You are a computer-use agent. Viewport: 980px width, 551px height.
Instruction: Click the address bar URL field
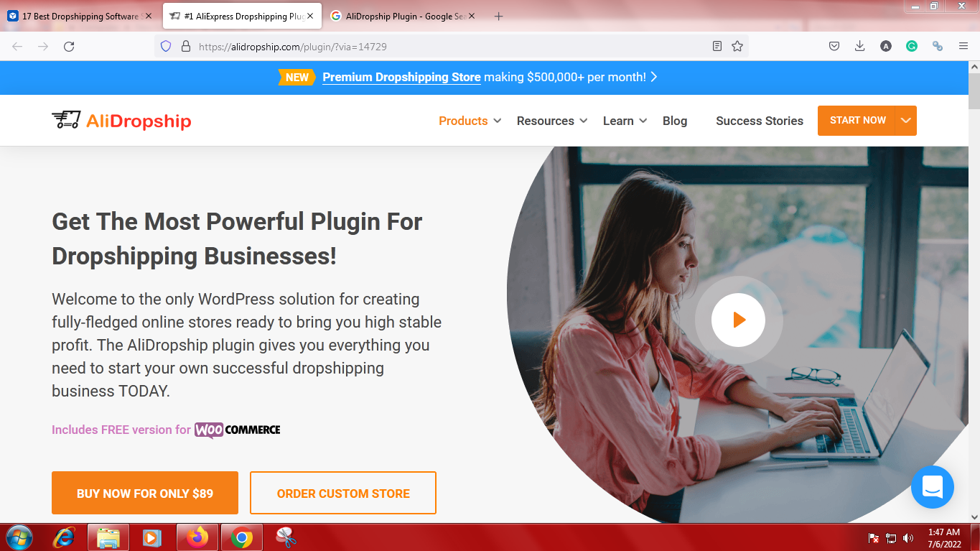pyautogui.click(x=451, y=46)
